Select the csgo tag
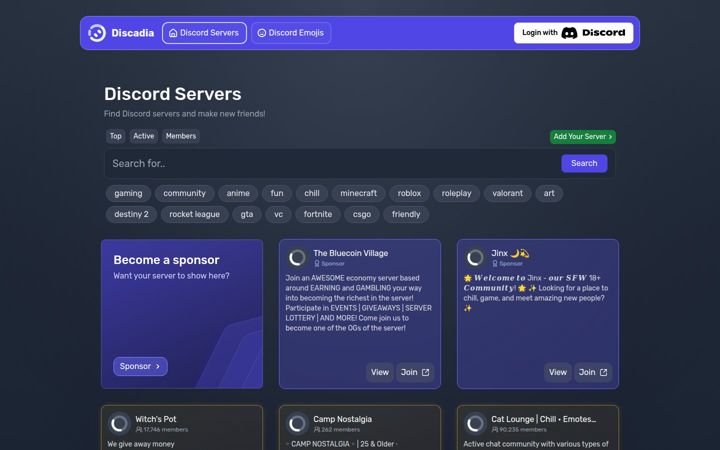This screenshot has height=450, width=720. 362,214
